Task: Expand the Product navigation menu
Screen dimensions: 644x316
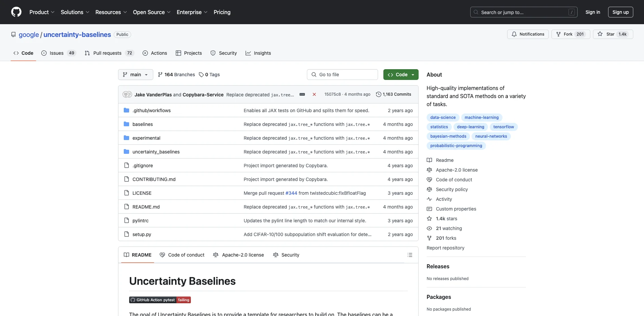Action: click(42, 12)
